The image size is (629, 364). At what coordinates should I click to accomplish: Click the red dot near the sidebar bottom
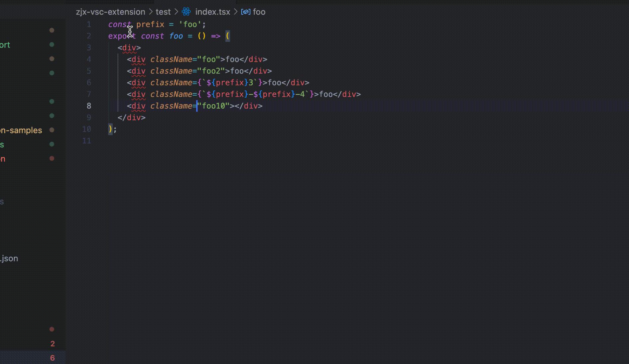52,329
